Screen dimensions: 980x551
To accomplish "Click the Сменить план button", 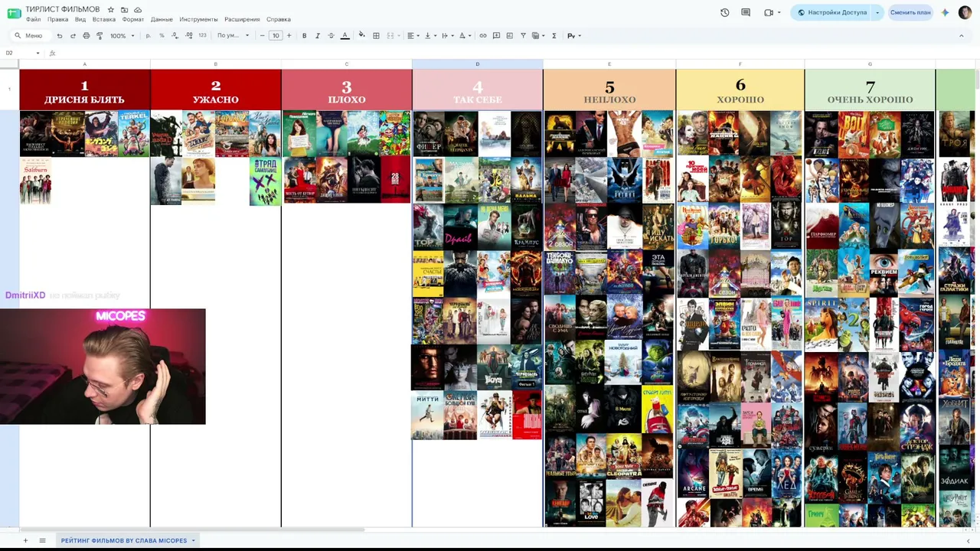I will tap(910, 13).
